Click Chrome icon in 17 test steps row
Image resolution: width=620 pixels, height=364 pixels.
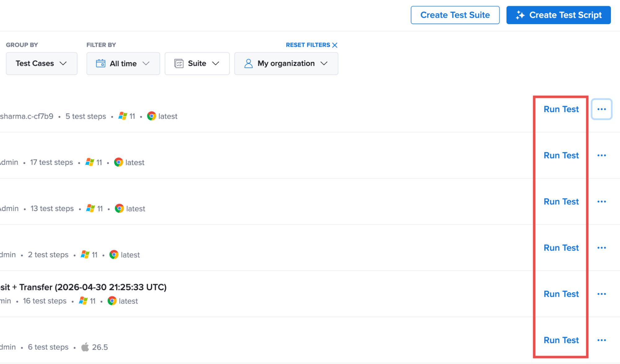(x=118, y=162)
